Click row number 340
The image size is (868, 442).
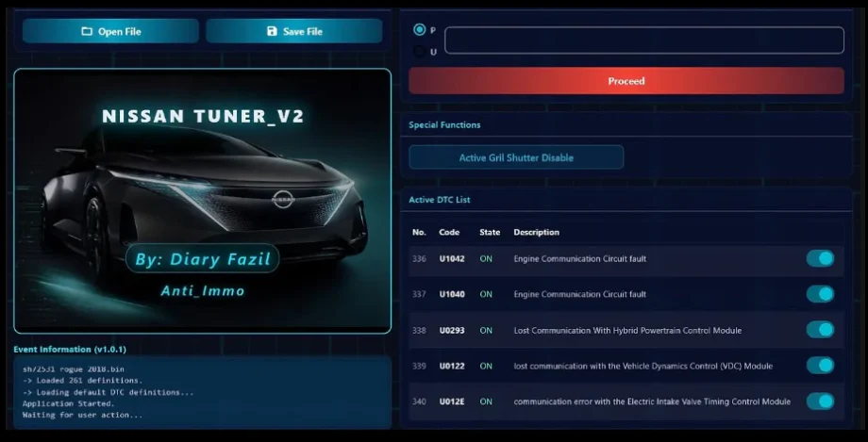419,401
